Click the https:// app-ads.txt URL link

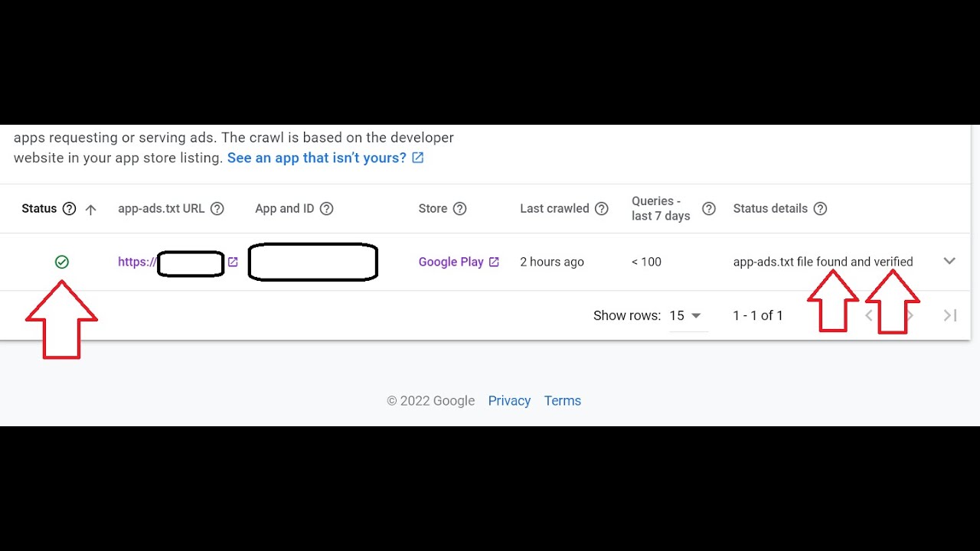coord(137,262)
